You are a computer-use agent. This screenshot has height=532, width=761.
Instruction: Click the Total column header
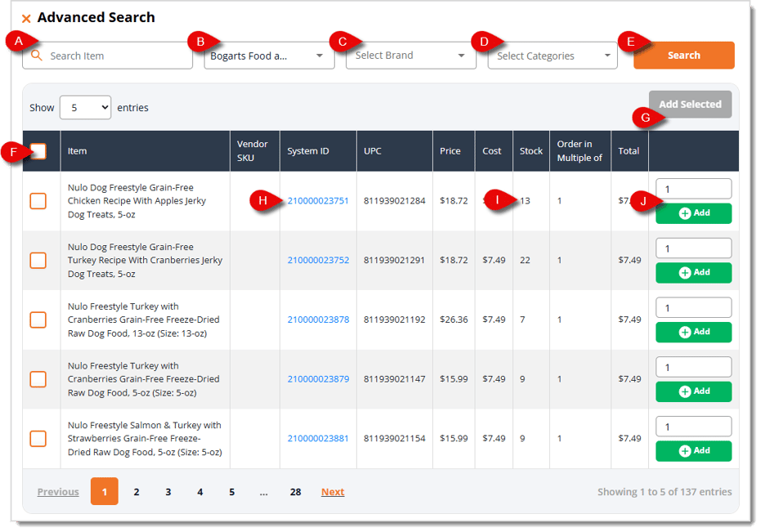[629, 151]
